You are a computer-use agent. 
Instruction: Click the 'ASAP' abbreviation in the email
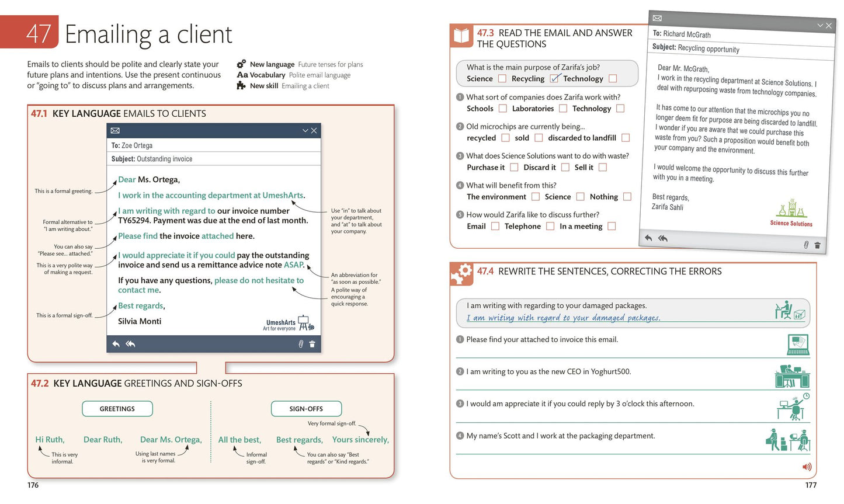point(293,265)
